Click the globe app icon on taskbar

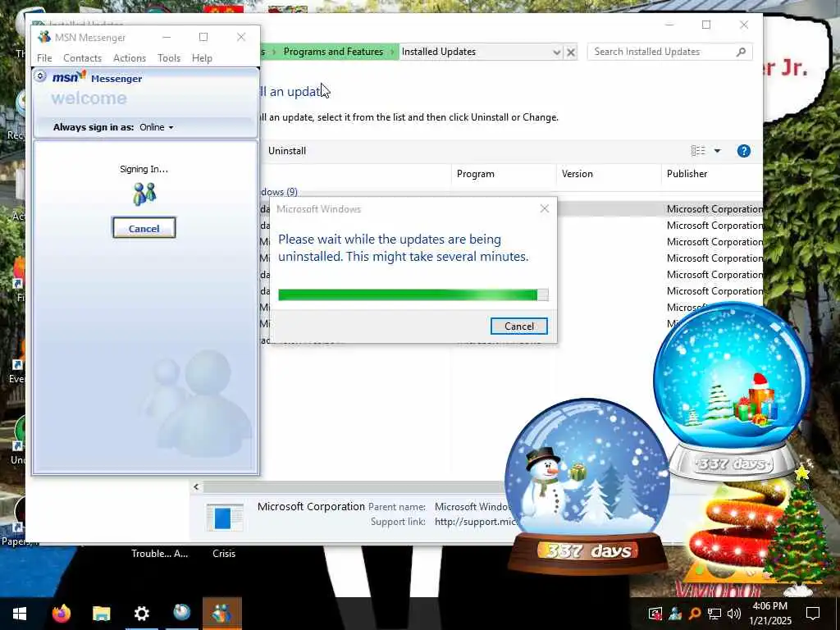point(181,612)
